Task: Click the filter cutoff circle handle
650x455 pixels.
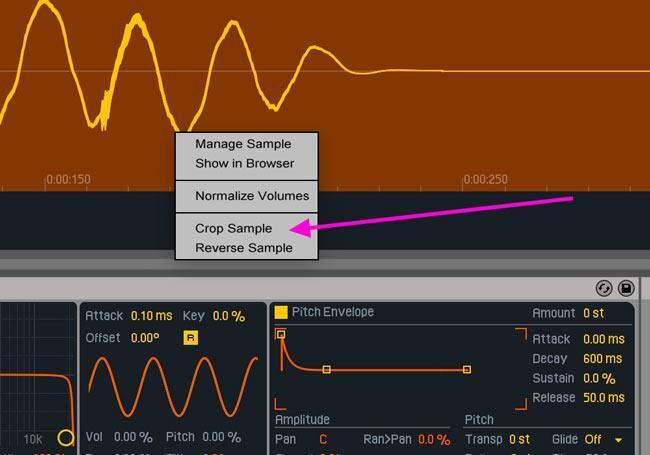Action: click(x=66, y=437)
